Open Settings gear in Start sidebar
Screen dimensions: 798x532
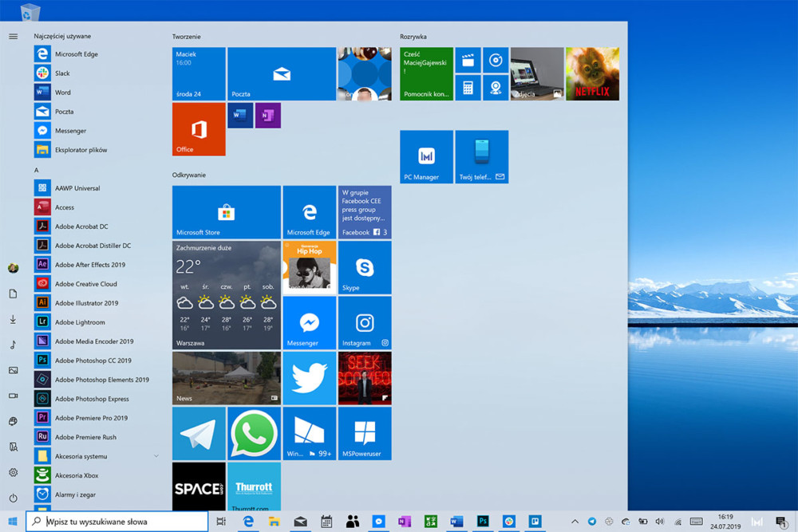pos(14,472)
